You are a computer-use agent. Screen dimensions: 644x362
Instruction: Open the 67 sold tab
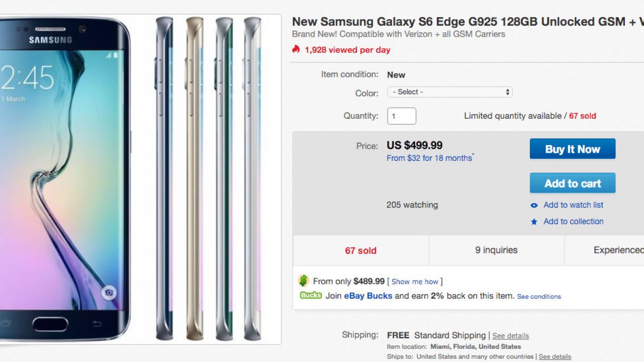[361, 250]
